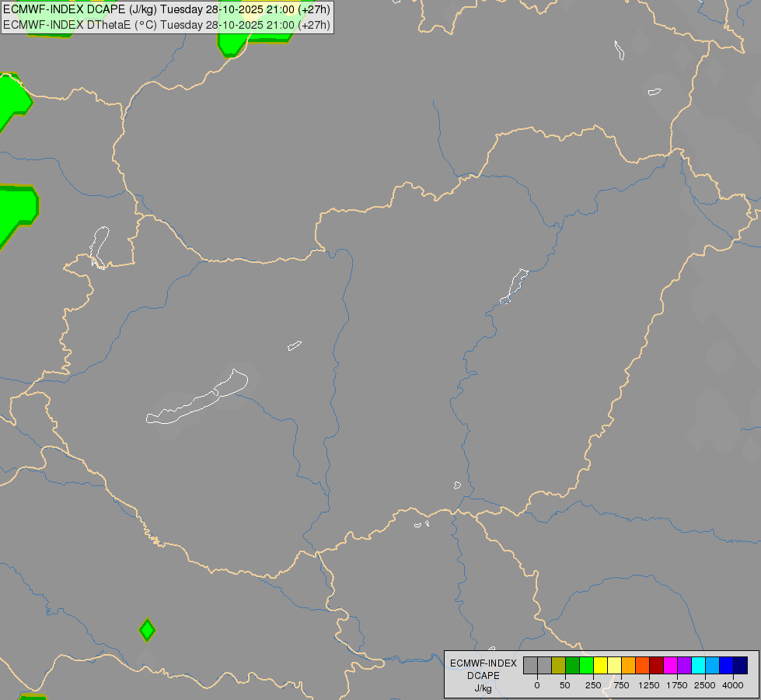Viewport: 761px width, 700px height.
Task: Choose the light blue legend swatch
Action: (x=713, y=666)
